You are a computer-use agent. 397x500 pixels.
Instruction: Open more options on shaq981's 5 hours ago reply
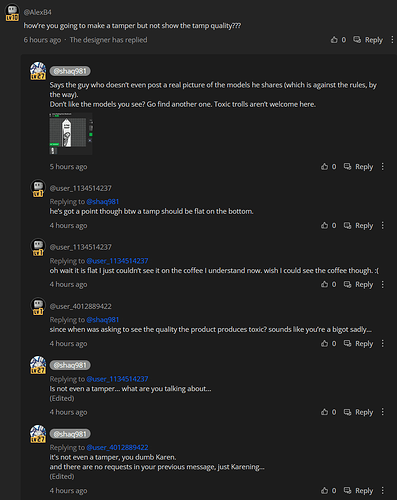point(383,167)
